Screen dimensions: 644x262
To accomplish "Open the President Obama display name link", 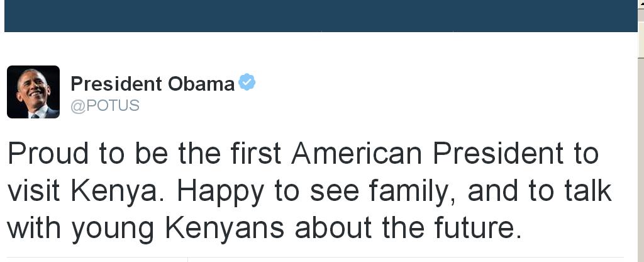I will pyautogui.click(x=152, y=83).
